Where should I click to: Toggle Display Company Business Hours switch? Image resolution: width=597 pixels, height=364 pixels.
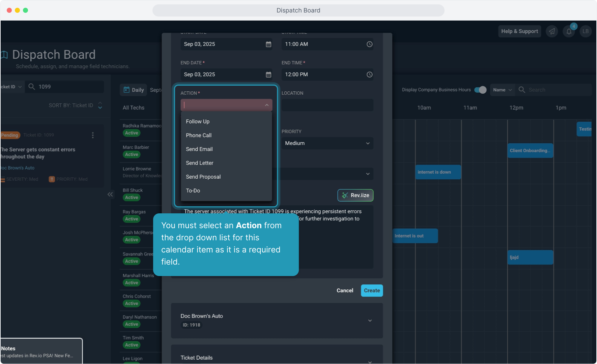(480, 90)
